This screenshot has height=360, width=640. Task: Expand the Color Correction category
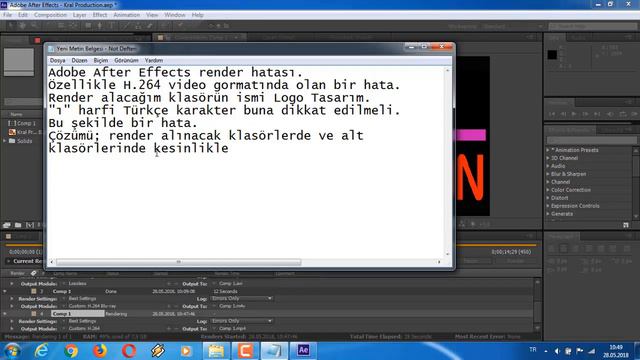pos(548,190)
